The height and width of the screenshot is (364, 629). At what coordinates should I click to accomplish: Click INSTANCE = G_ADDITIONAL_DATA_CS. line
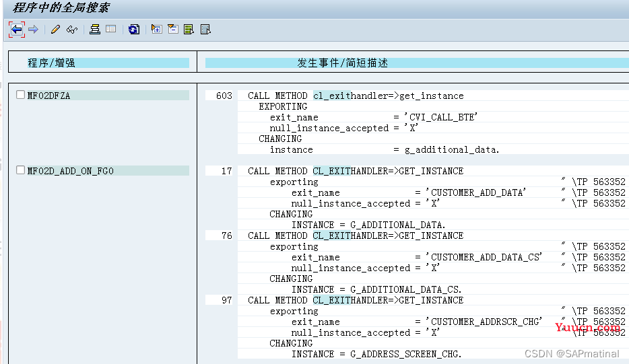coord(376,289)
